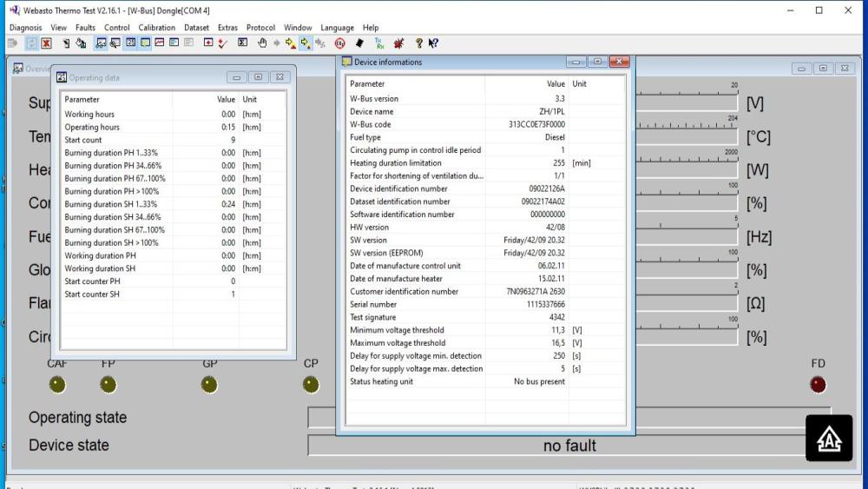This screenshot has width=868, height=489.
Task: Open the Device informations toolbar icon
Action: click(145, 43)
